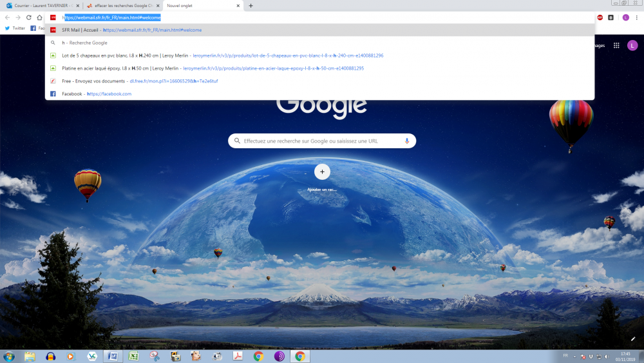This screenshot has width=644, height=363.
Task: Close the effacer les recherches Google tab
Action: click(158, 6)
